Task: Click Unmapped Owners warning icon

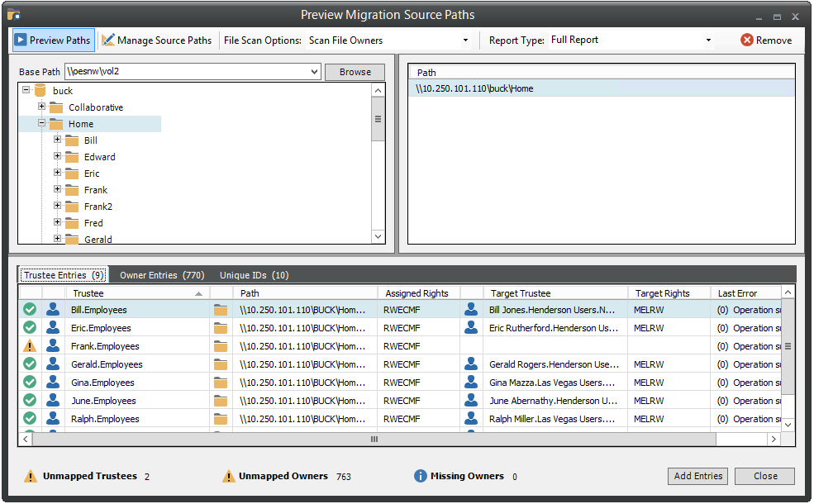Action: [228, 476]
